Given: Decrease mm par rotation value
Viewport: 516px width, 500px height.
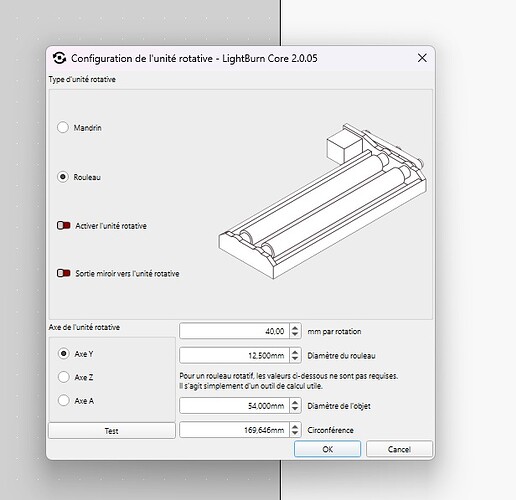Looking at the screenshot, I should (x=295, y=335).
